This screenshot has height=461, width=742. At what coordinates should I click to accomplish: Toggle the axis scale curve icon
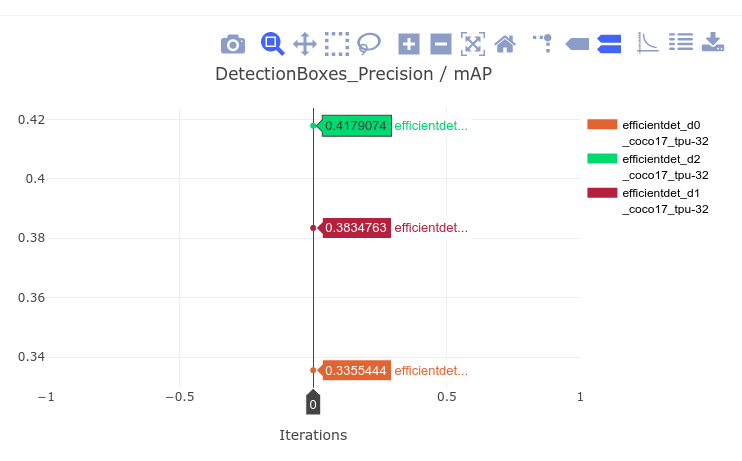[x=648, y=43]
